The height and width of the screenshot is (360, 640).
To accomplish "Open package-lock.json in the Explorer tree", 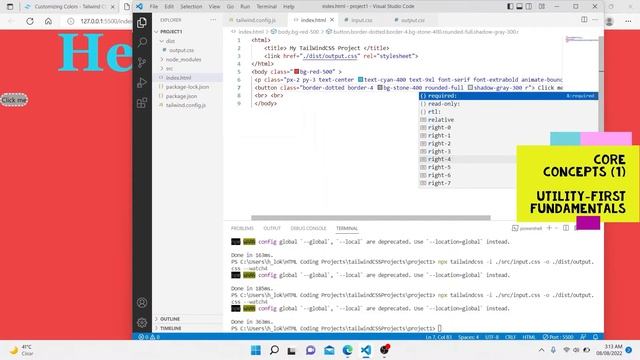I will 187,87.
